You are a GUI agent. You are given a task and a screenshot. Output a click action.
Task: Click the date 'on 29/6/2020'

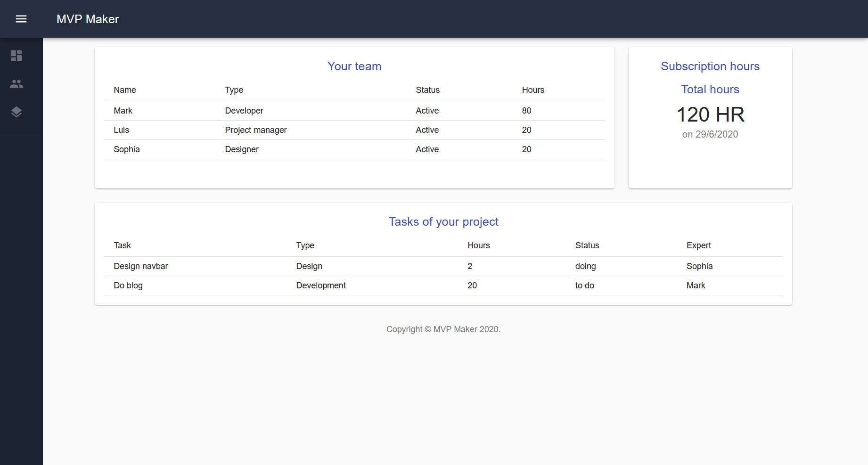[710, 134]
